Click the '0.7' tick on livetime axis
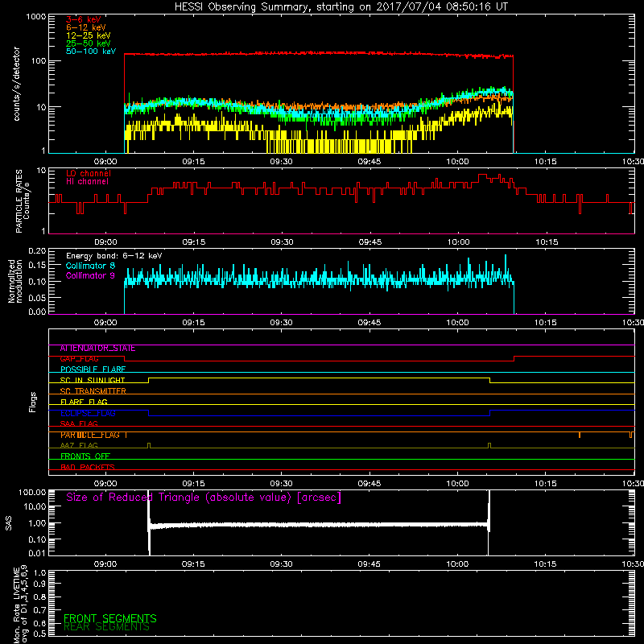This screenshot has height=644, width=644. click(39, 610)
